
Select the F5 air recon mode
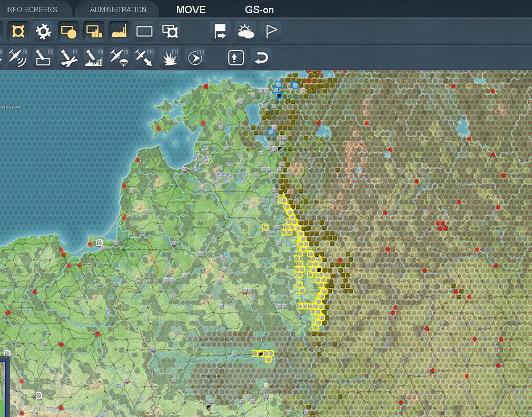[x=18, y=58]
